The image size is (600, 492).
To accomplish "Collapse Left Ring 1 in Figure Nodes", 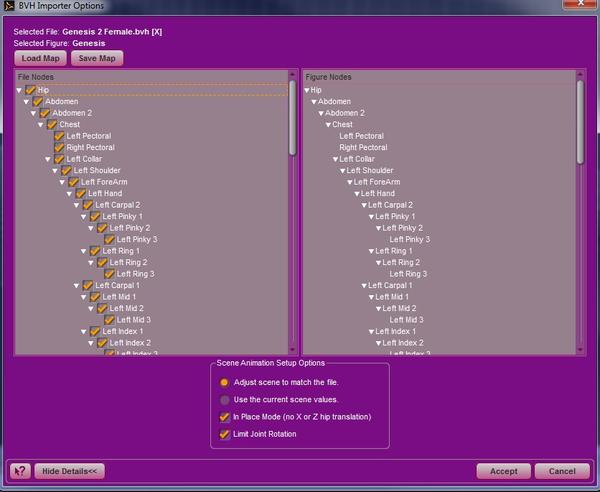I will pyautogui.click(x=371, y=251).
